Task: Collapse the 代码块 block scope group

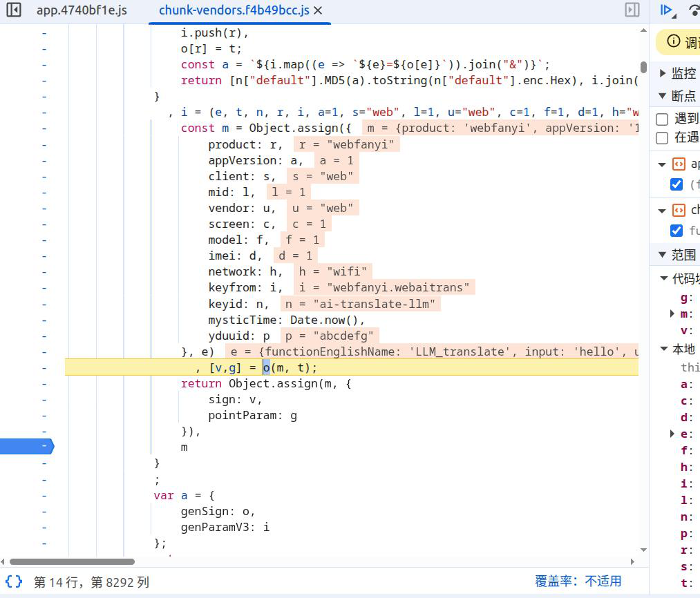Action: (x=664, y=278)
